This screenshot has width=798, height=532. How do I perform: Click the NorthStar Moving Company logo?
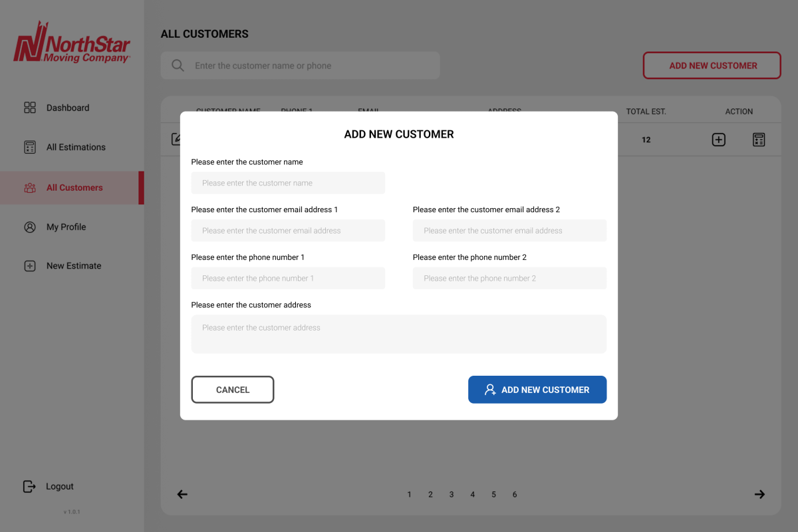coord(72,43)
